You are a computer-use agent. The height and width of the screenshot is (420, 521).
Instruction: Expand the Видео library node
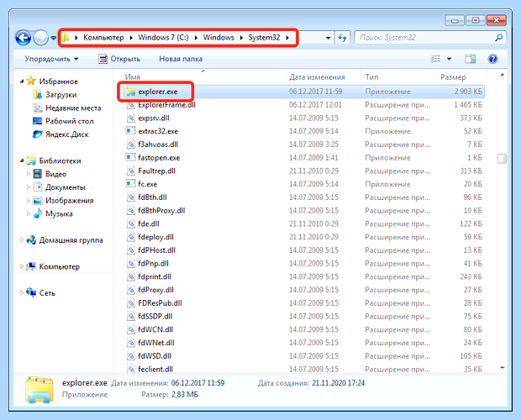tap(29, 174)
